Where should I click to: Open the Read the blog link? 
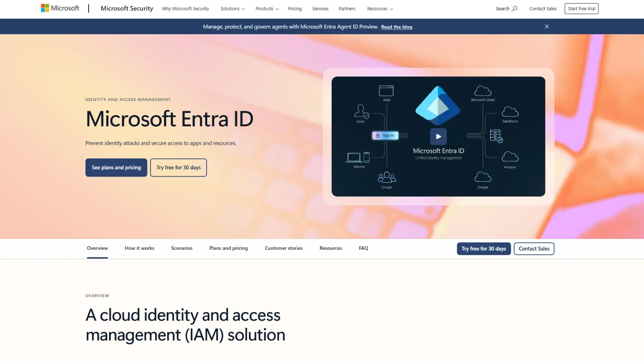click(396, 27)
